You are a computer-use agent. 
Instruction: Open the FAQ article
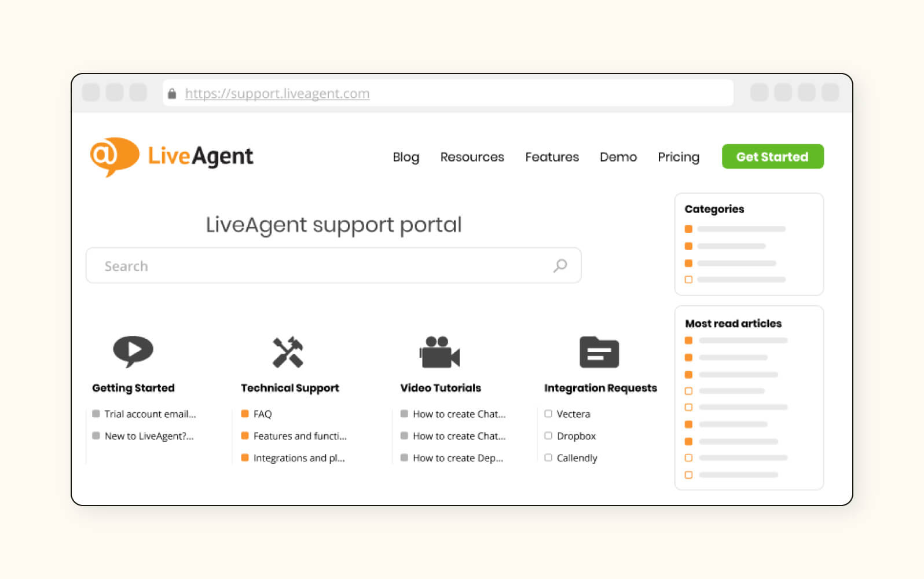(262, 414)
